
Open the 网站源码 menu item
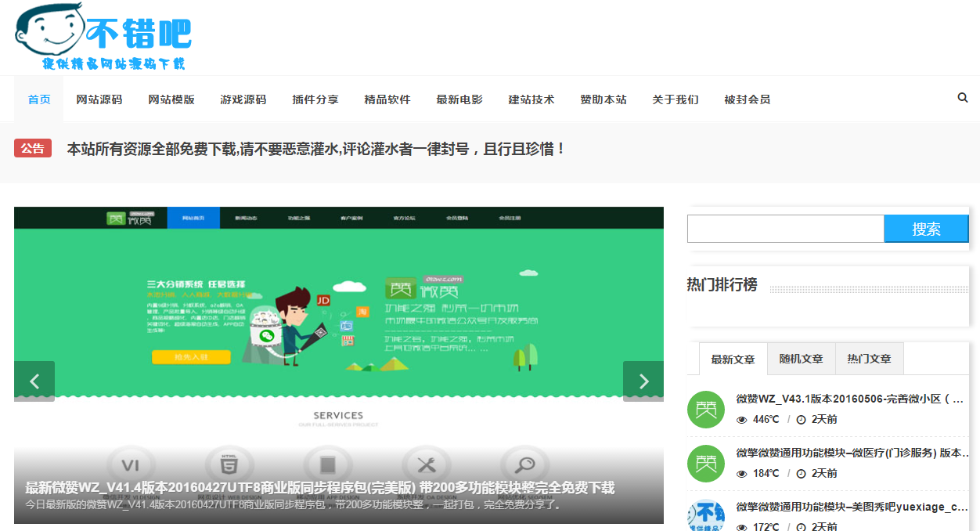[x=99, y=99]
